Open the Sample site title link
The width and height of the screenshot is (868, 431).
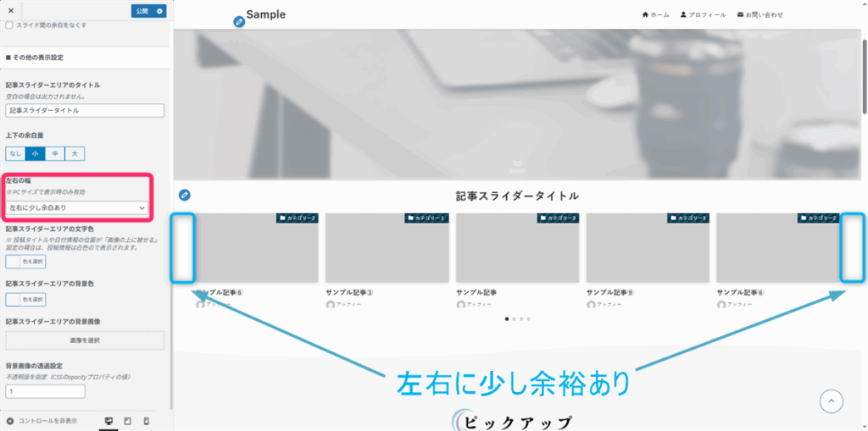[x=266, y=14]
